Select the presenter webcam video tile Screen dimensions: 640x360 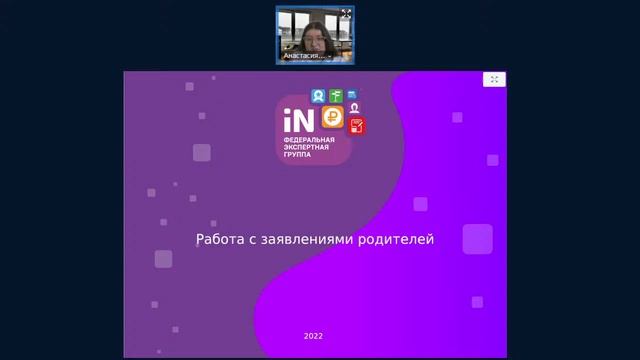(x=315, y=35)
